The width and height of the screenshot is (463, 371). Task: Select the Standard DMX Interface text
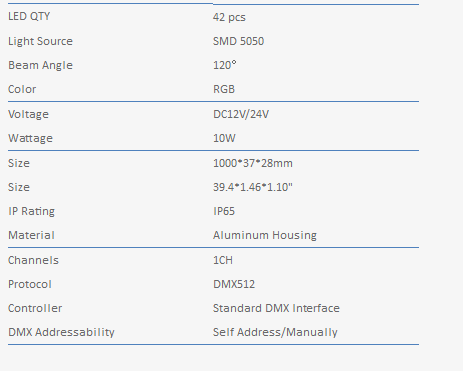click(x=276, y=308)
